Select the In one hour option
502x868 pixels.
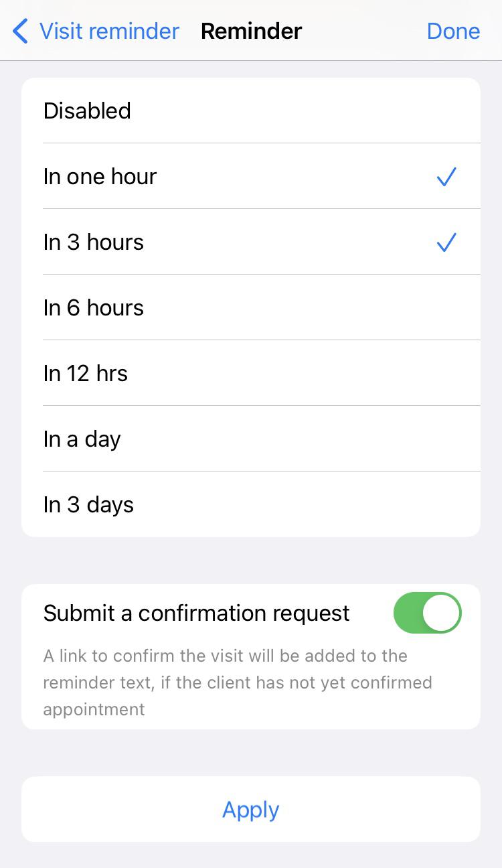tap(251, 176)
